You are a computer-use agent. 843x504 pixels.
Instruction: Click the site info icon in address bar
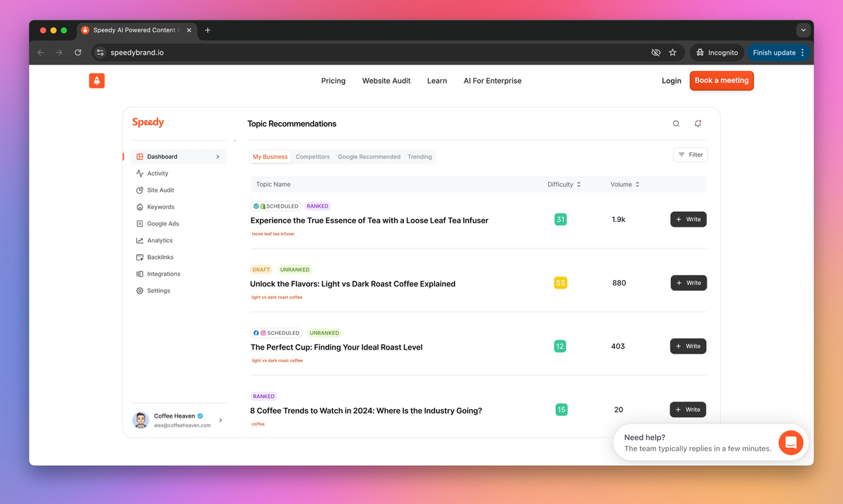pyautogui.click(x=100, y=53)
